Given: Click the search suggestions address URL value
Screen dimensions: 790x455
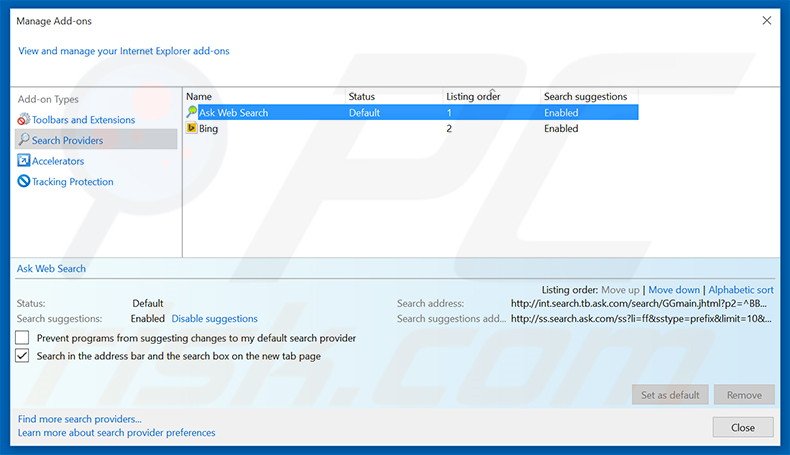Looking at the screenshot, I should pyautogui.click(x=641, y=318).
